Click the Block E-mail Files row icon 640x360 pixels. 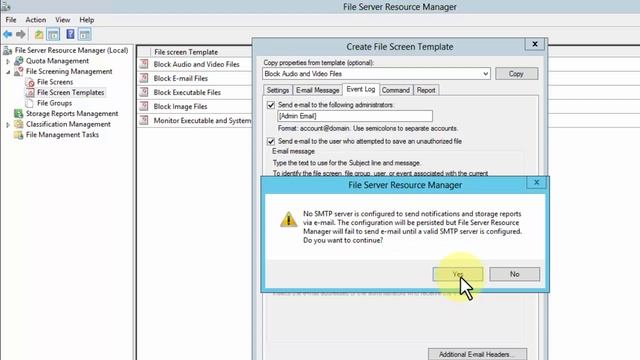pyautogui.click(x=144, y=78)
